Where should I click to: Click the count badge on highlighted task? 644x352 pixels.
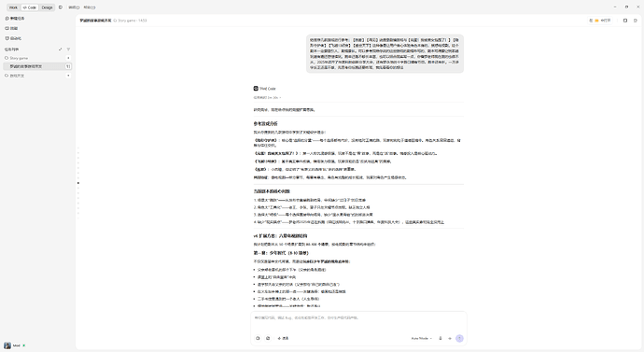(68, 66)
